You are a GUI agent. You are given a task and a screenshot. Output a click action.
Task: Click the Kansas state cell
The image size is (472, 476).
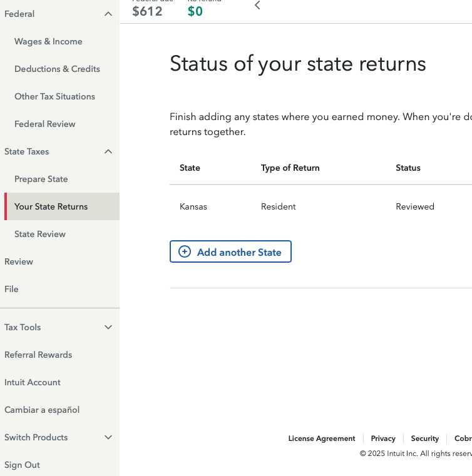(193, 207)
